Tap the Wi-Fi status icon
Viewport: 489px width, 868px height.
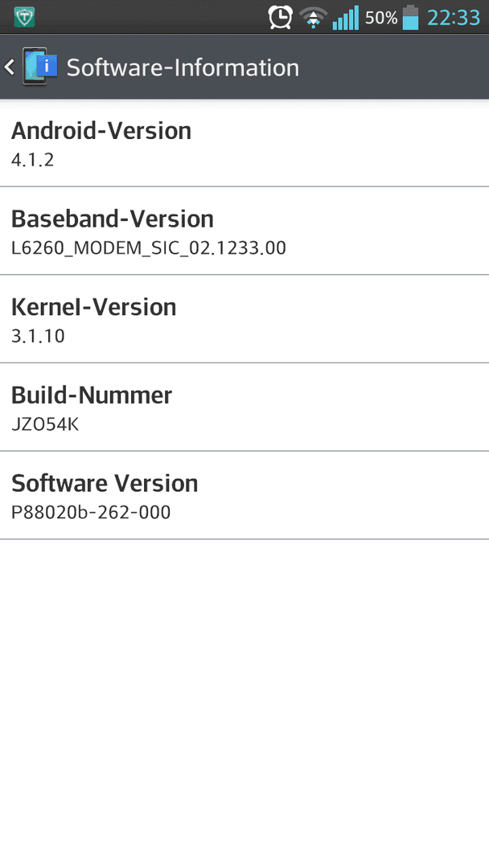click(313, 18)
